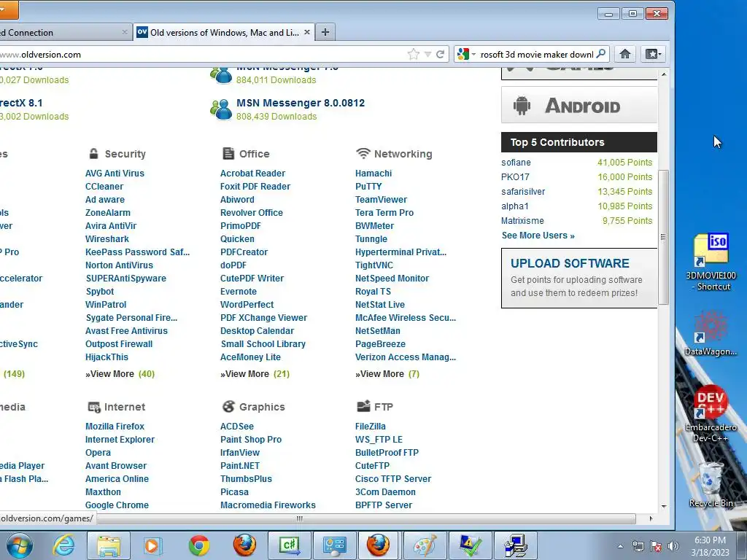Click the MSN Messenger 8.0.0812 people icon
The height and width of the screenshot is (560, 747).
tap(221, 109)
